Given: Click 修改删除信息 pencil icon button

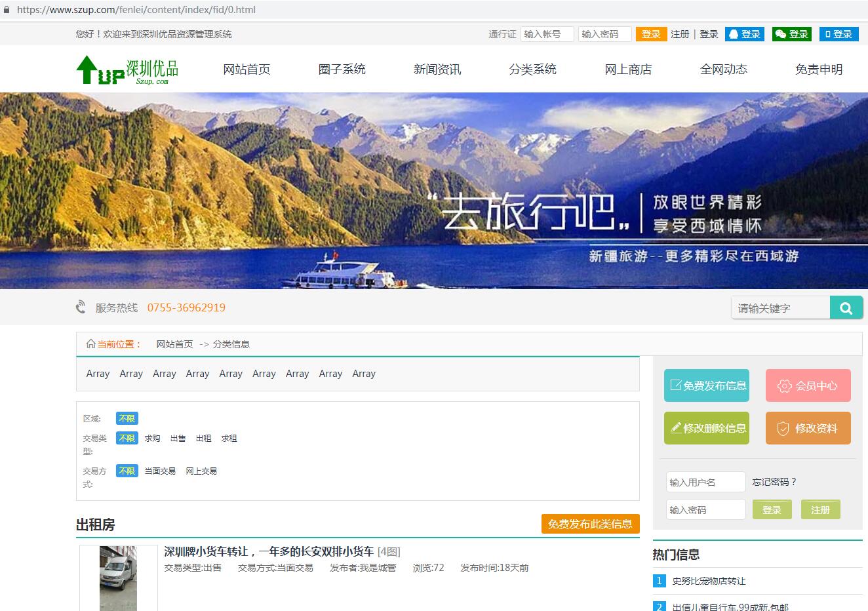Looking at the screenshot, I should pyautogui.click(x=706, y=428).
